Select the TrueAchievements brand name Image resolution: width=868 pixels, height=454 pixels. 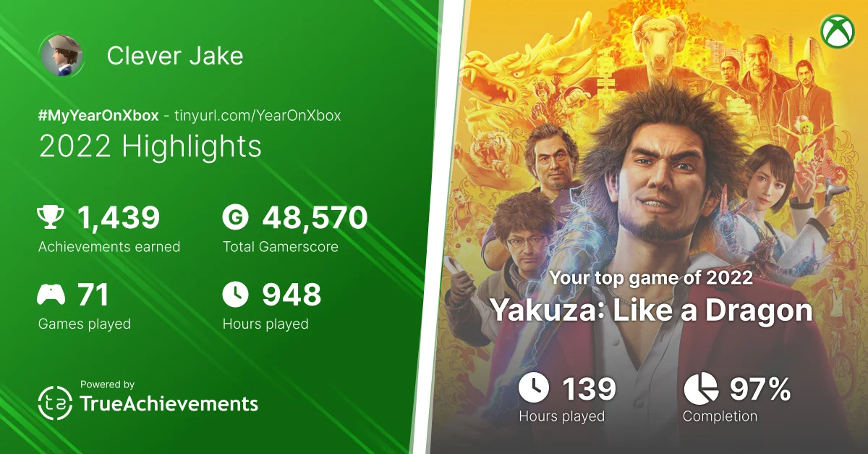[169, 404]
